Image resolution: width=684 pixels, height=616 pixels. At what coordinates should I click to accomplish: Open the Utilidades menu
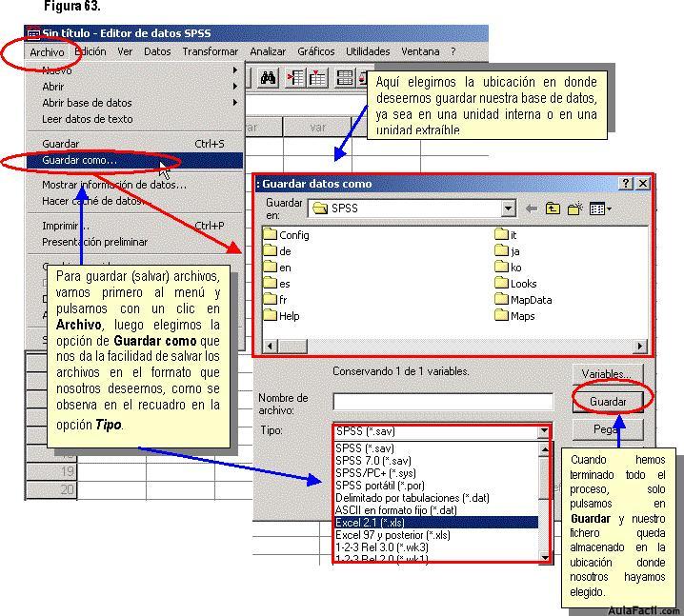[x=368, y=51]
